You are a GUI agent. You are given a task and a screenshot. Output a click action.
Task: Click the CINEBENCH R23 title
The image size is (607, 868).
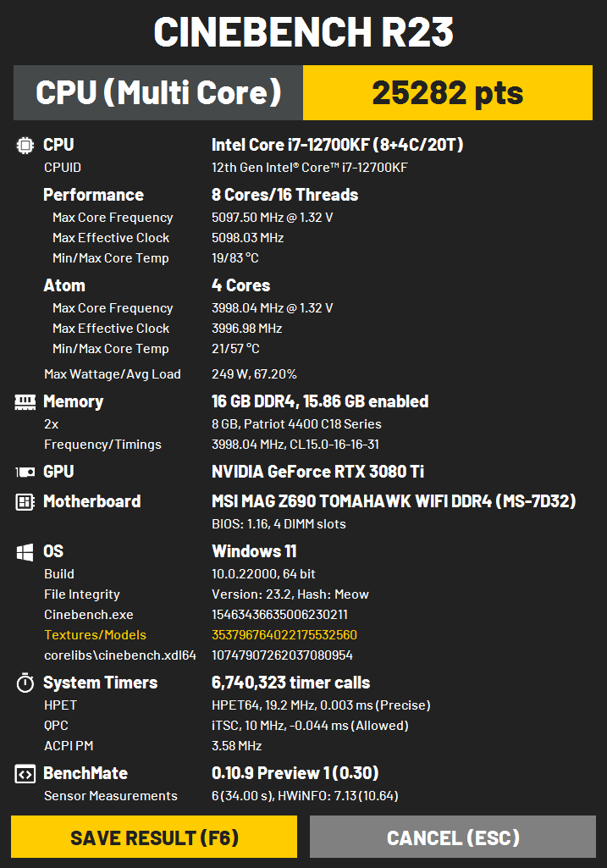coord(303,31)
